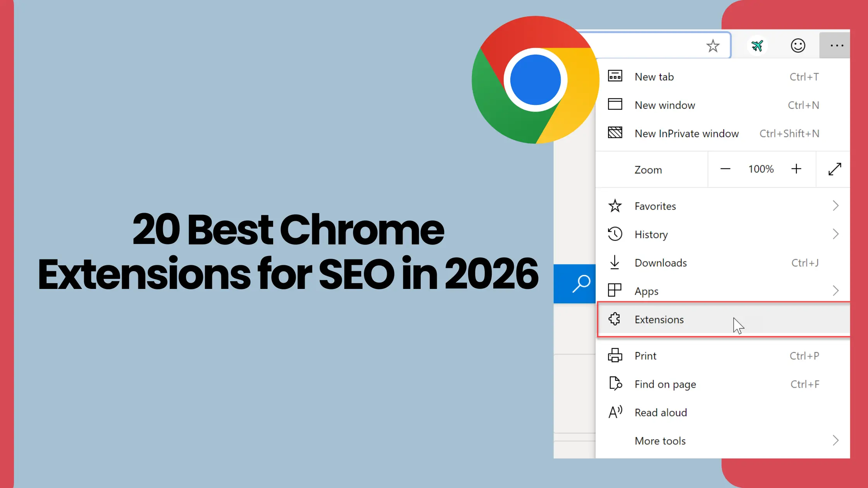Select the Downloads arrow icon

point(615,263)
